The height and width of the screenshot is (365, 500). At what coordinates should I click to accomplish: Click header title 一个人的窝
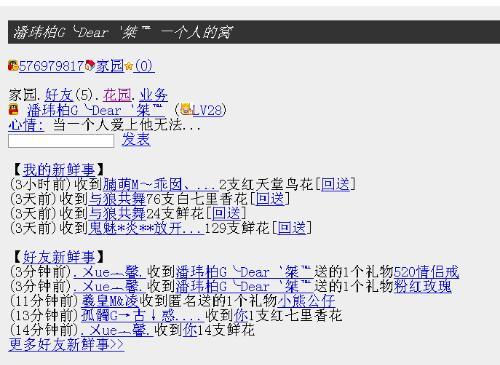[x=196, y=32]
